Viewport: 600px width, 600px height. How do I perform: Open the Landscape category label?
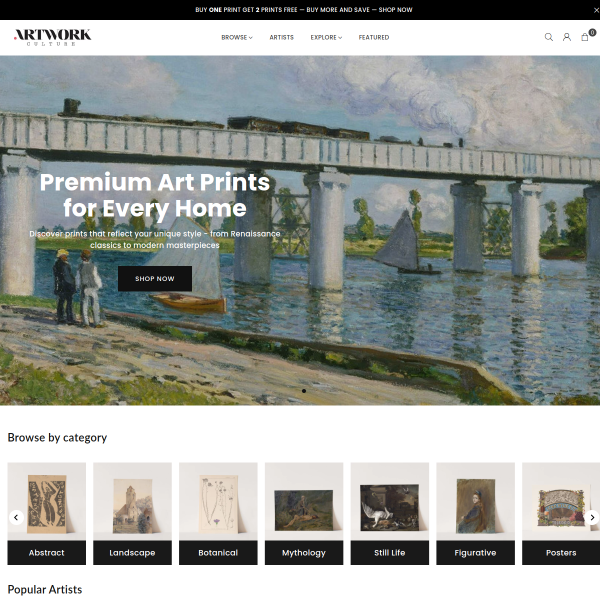tap(132, 553)
